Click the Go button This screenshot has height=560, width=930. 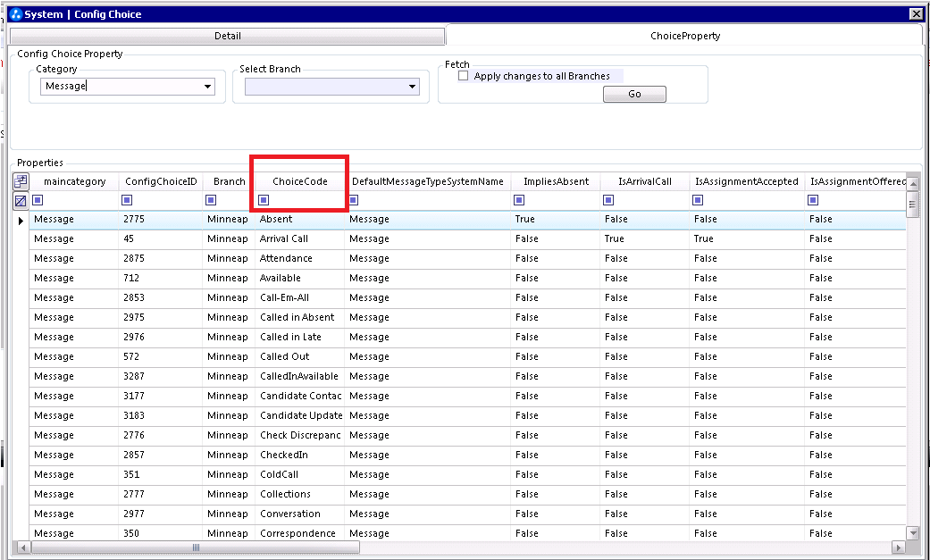[634, 94]
